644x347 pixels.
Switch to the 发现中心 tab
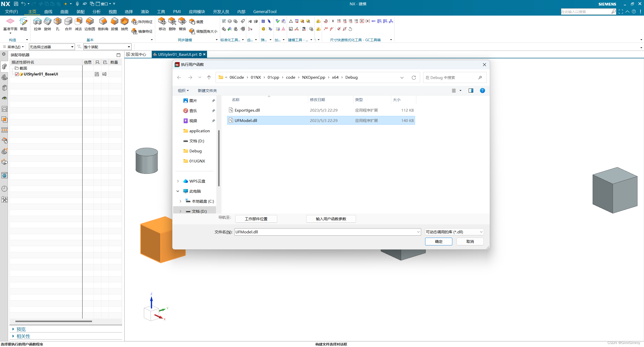136,54
